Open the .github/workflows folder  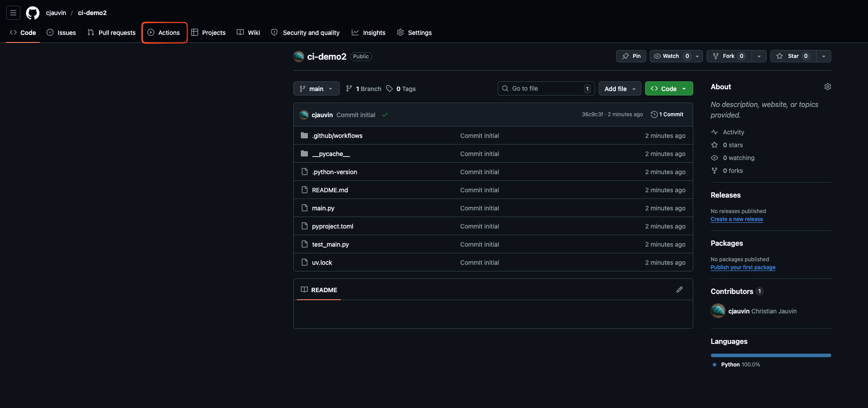point(337,136)
